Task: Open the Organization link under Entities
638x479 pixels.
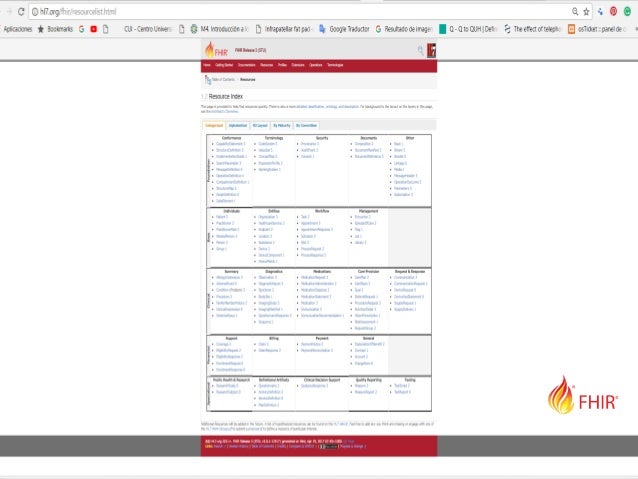Action: (x=268, y=217)
